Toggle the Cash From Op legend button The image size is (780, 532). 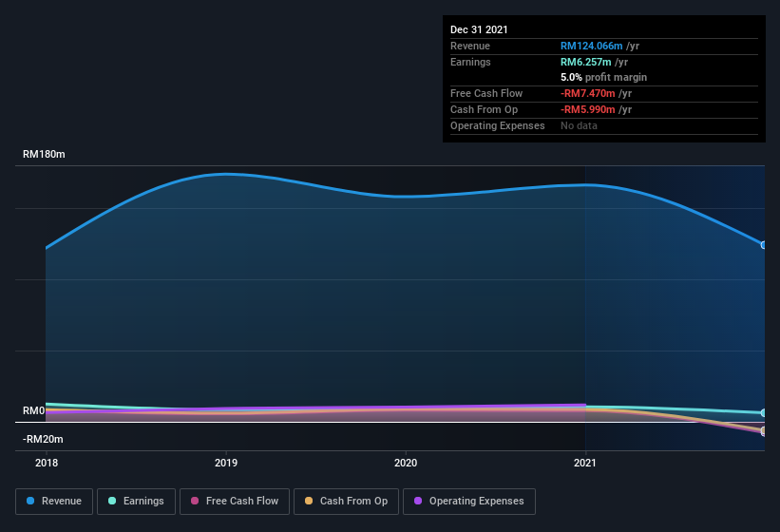pos(346,502)
